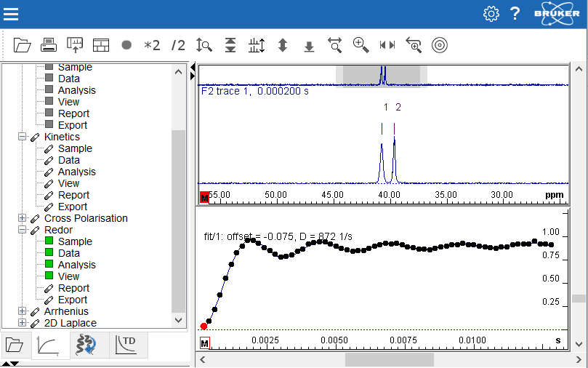This screenshot has width=588, height=368.
Task: Click the Bruker logo
Action: [x=557, y=14]
